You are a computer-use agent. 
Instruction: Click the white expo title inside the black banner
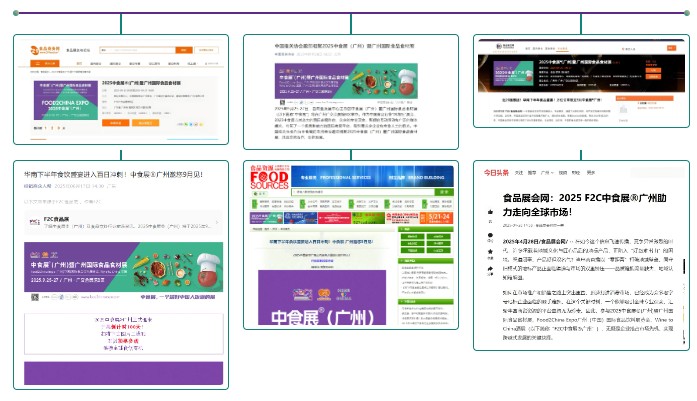coord(575,62)
